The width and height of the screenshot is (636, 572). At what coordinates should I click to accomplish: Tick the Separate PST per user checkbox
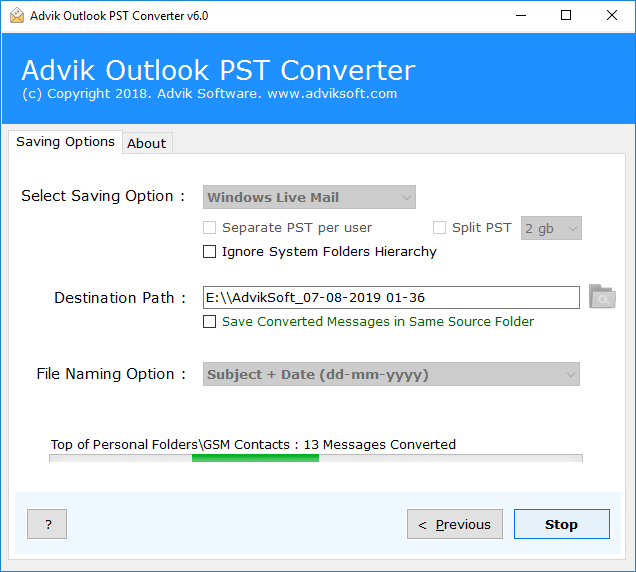pos(209,228)
